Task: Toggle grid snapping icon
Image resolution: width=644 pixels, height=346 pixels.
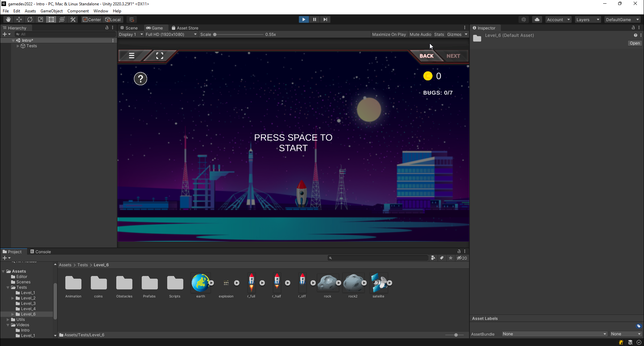Action: point(132,19)
